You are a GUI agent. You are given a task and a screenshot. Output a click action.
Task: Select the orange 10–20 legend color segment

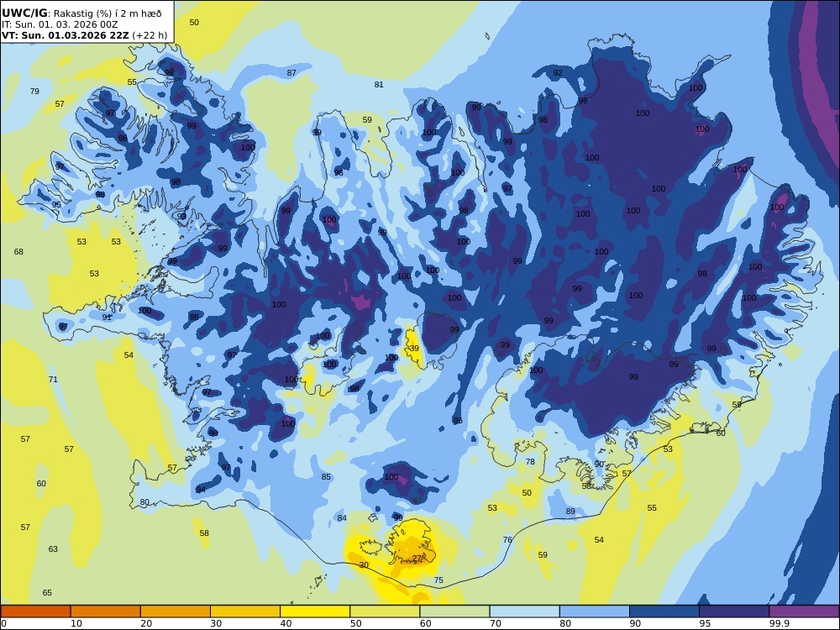106,612
